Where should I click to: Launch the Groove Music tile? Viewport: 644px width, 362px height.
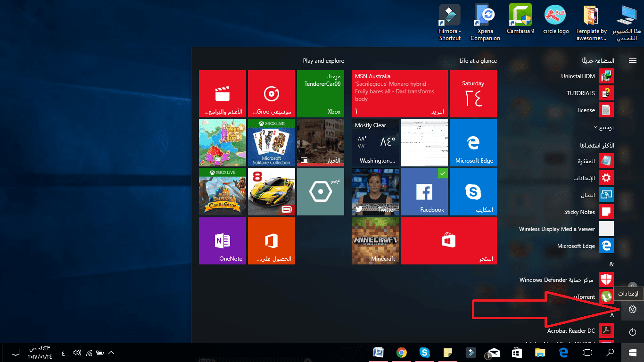coord(272,94)
